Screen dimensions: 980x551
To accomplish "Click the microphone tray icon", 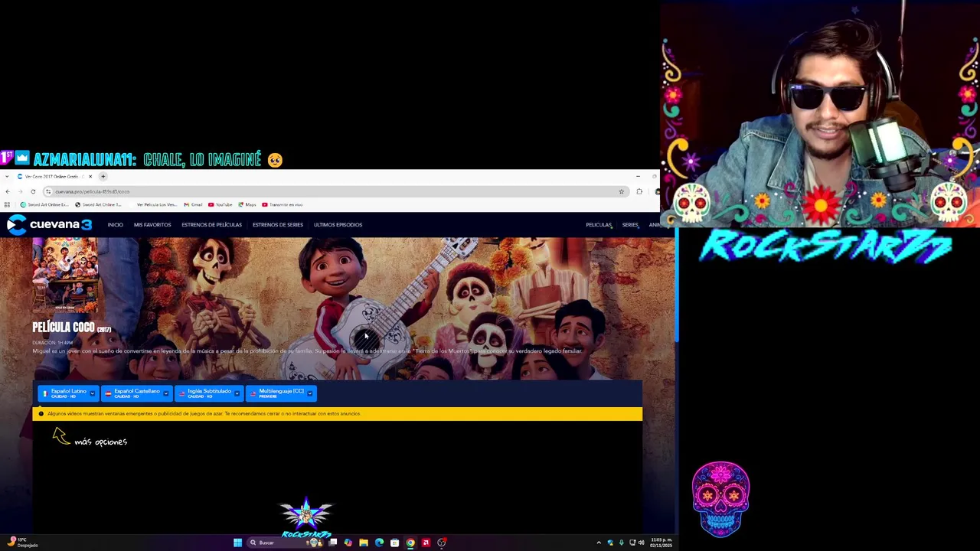I will click(622, 543).
